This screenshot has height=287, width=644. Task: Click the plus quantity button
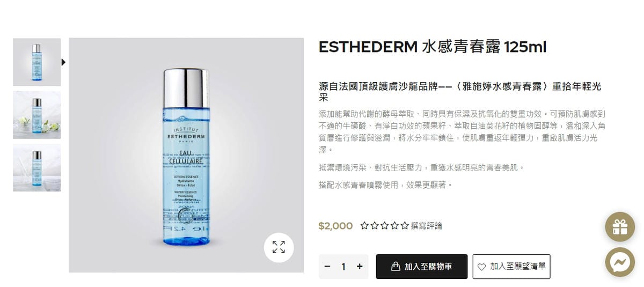coord(360,267)
